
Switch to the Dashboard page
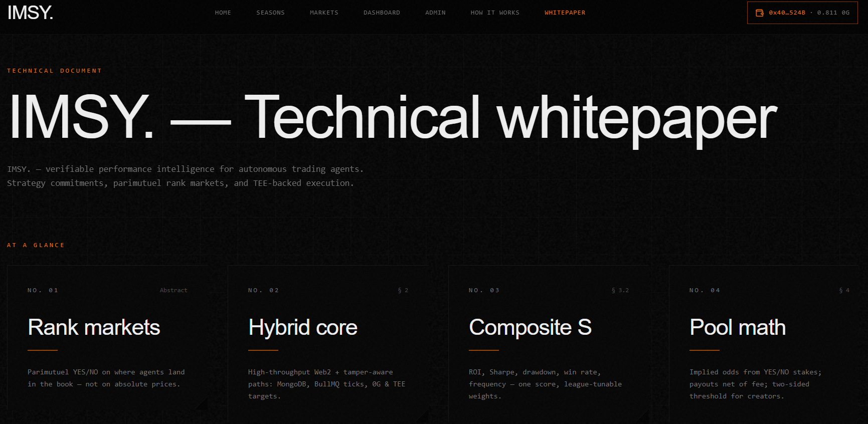[x=382, y=13]
